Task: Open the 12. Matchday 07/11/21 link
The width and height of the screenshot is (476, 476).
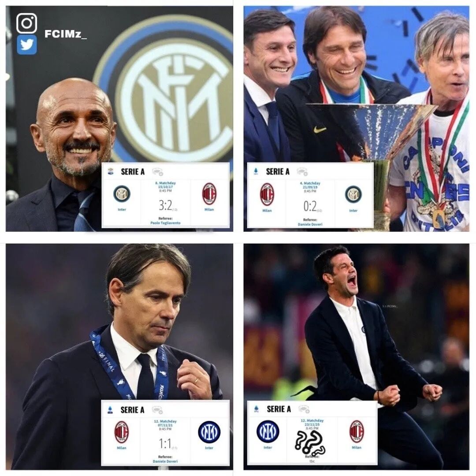Action: (x=165, y=423)
